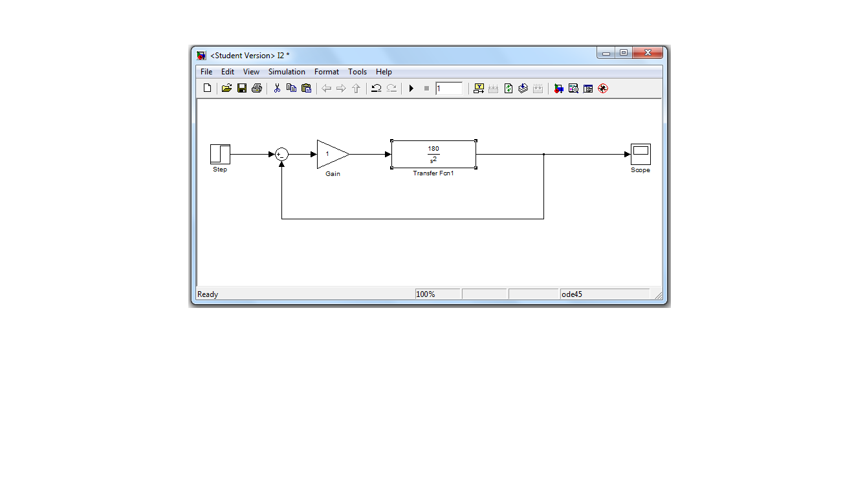This screenshot has width=854, height=504.
Task: Start simulation with the play button
Action: (411, 88)
